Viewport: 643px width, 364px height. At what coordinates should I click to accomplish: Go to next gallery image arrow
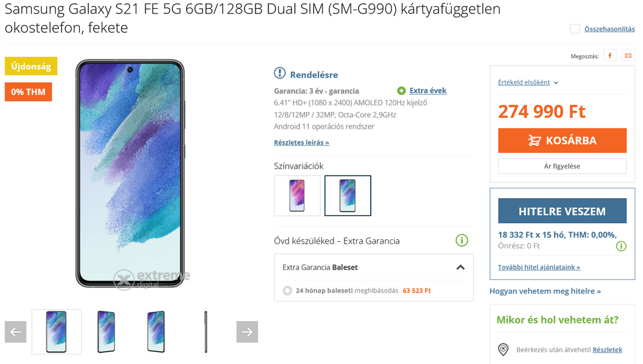(247, 332)
